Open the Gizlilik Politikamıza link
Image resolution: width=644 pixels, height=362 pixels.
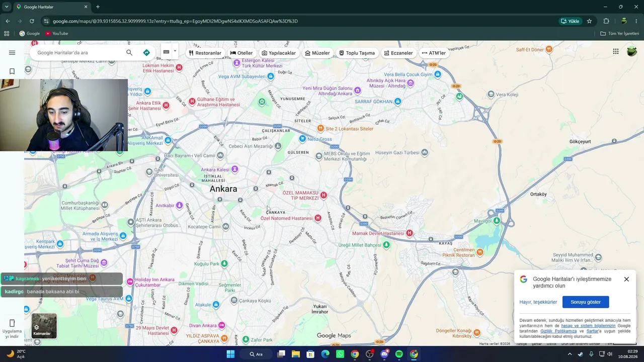click(x=558, y=331)
